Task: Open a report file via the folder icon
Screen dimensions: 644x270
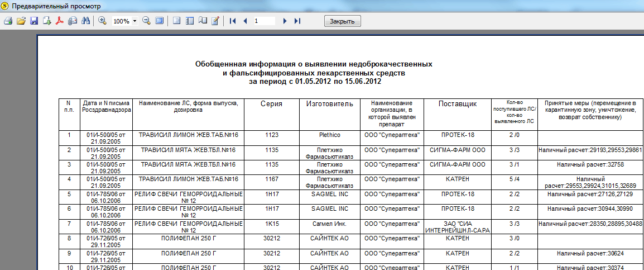Action: (21, 21)
